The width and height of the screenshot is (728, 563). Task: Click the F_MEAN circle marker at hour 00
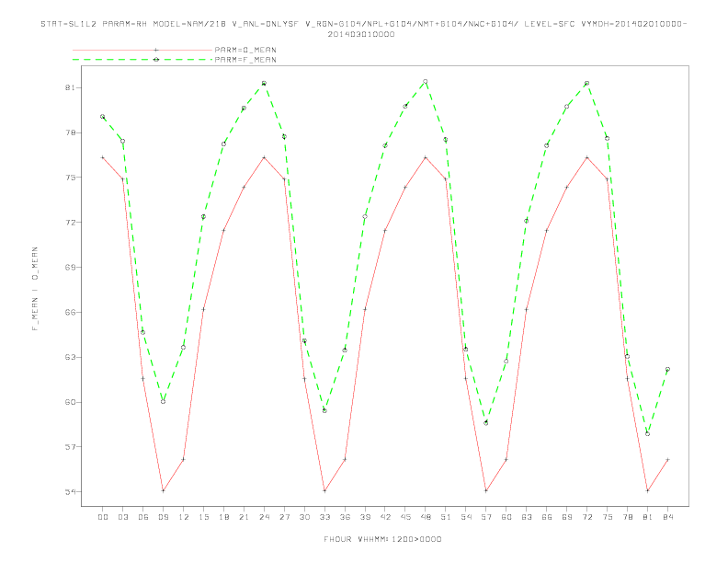pos(103,117)
